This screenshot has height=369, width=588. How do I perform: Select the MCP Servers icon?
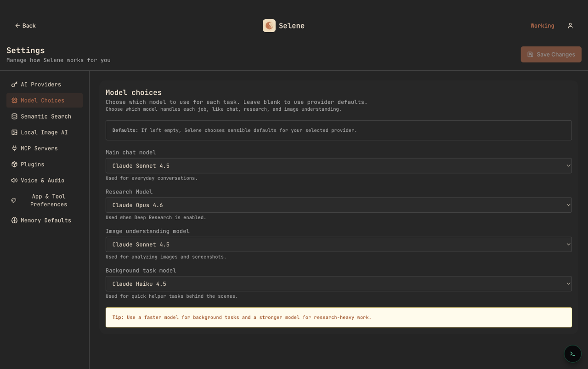14,148
